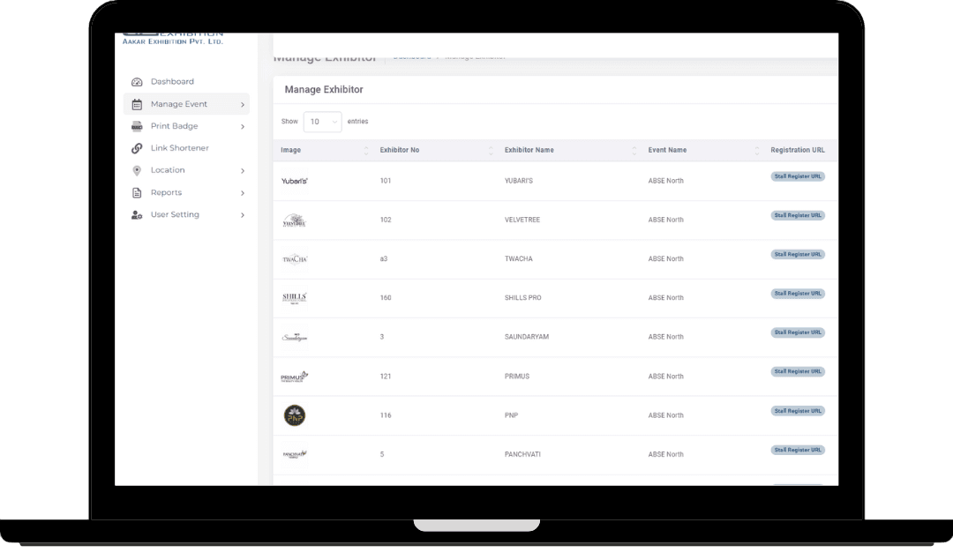The width and height of the screenshot is (953, 560).
Task: Sort table by Image column arrows
Action: coord(366,151)
